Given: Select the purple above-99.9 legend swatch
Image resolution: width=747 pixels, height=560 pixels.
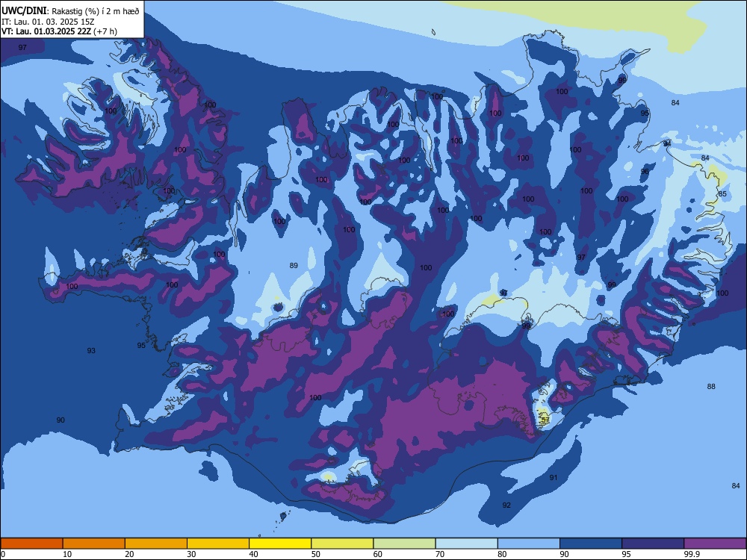Looking at the screenshot, I should click(715, 544).
